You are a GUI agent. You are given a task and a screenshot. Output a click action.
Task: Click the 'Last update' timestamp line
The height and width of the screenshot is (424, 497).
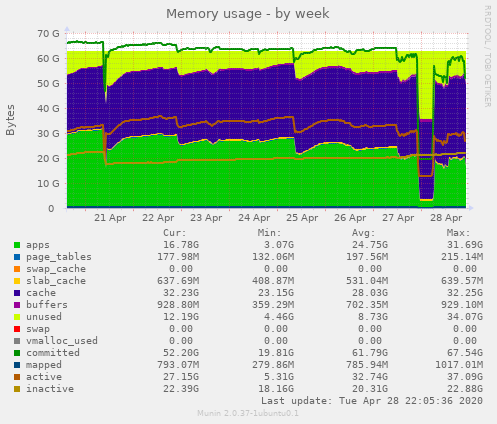pyautogui.click(x=372, y=401)
